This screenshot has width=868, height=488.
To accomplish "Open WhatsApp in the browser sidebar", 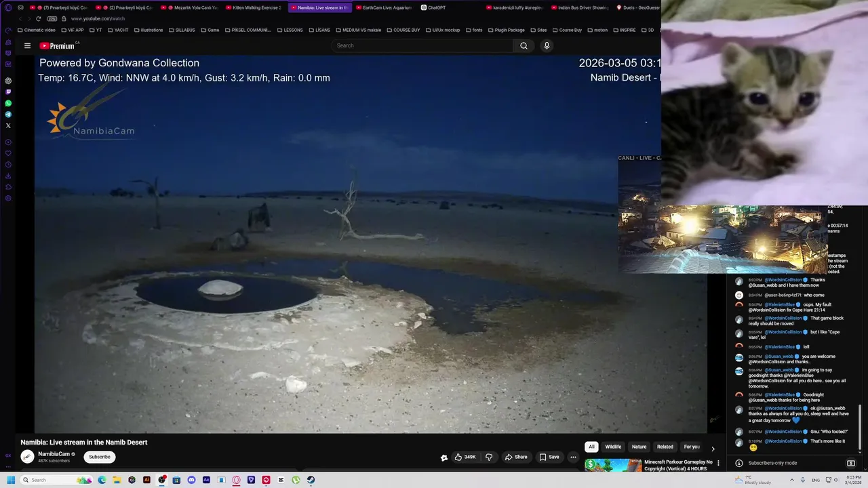I will [8, 104].
